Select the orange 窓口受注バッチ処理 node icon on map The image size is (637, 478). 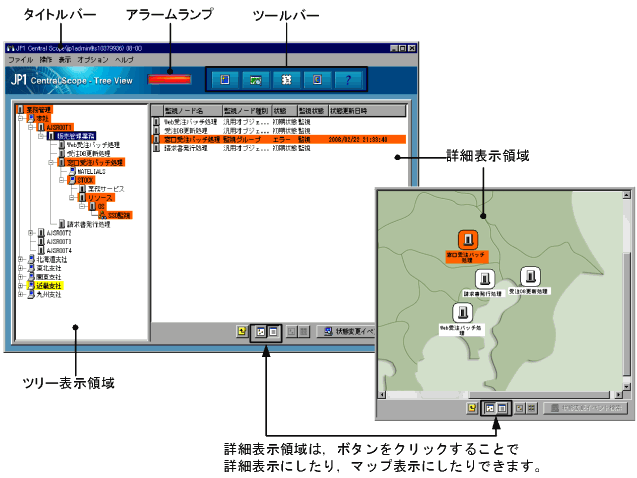pyautogui.click(x=468, y=240)
